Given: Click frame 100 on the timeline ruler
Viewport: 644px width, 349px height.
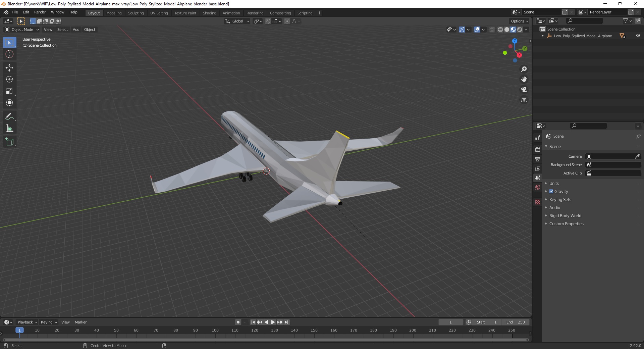Looking at the screenshot, I should [215, 330].
